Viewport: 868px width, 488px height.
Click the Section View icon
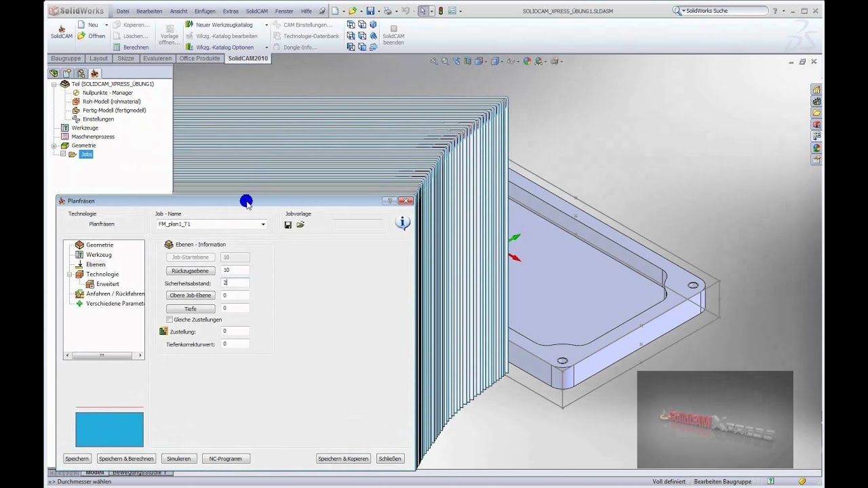[467, 61]
